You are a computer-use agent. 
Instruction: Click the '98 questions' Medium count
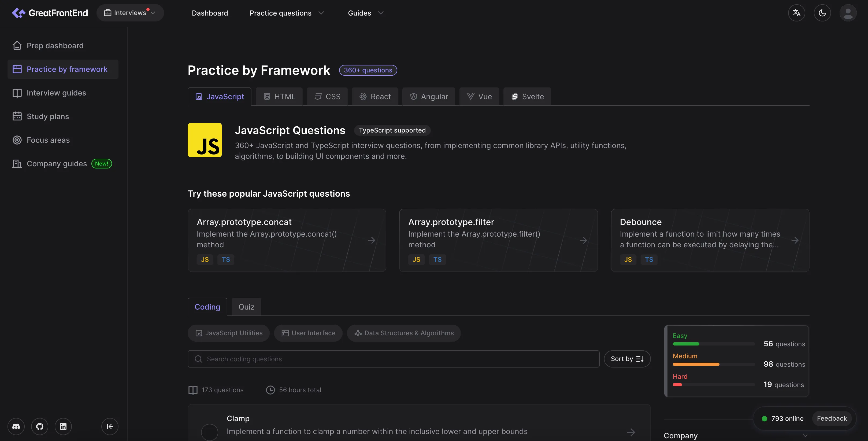coord(784,364)
